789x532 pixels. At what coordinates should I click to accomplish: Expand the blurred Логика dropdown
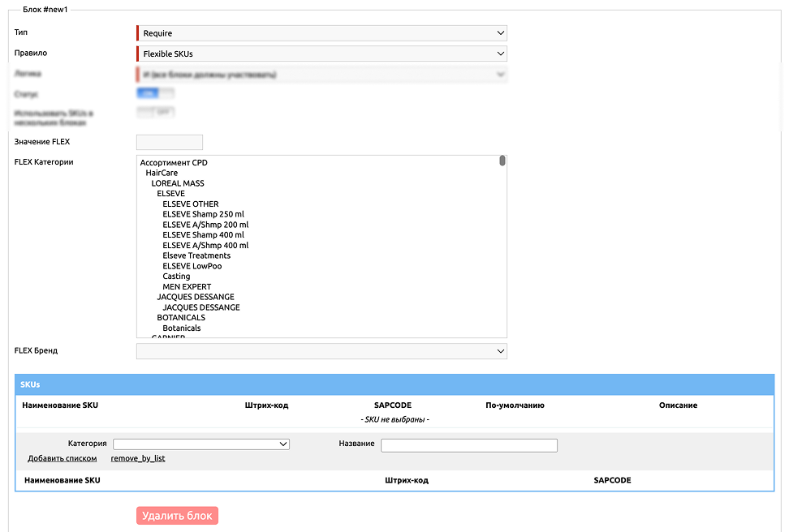321,75
